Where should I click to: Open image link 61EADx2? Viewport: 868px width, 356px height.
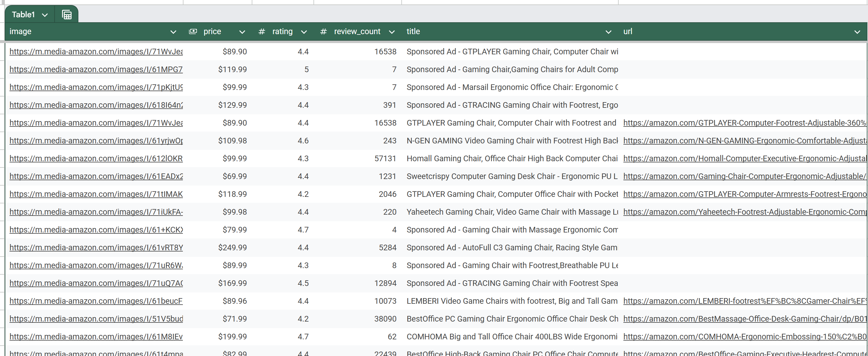96,176
